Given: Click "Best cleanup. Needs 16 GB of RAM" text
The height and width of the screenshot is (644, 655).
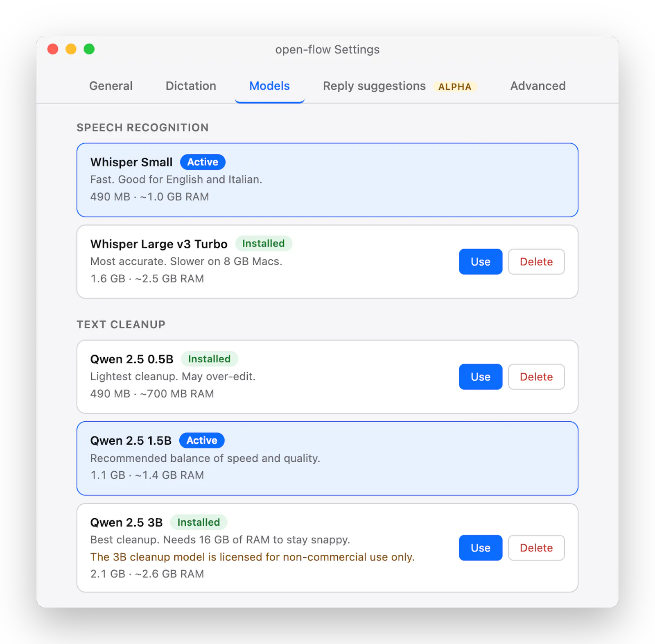Looking at the screenshot, I should (x=220, y=540).
